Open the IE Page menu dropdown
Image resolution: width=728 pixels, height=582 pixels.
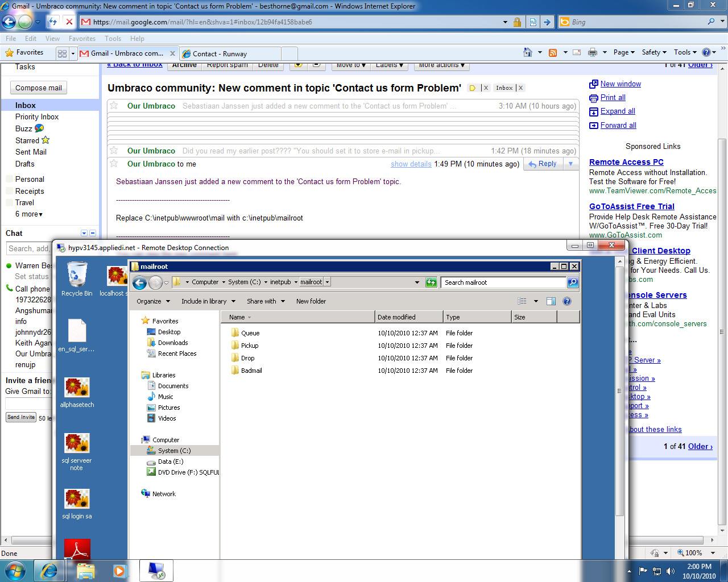[624, 52]
